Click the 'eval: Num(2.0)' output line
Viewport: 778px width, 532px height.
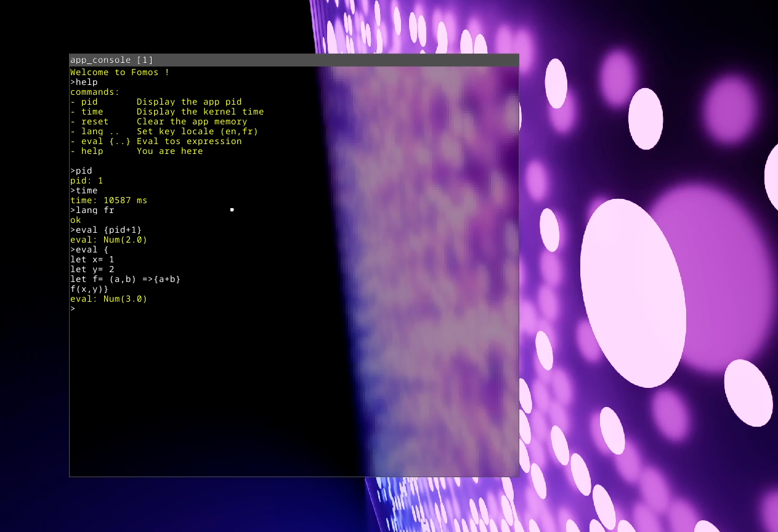coord(109,240)
